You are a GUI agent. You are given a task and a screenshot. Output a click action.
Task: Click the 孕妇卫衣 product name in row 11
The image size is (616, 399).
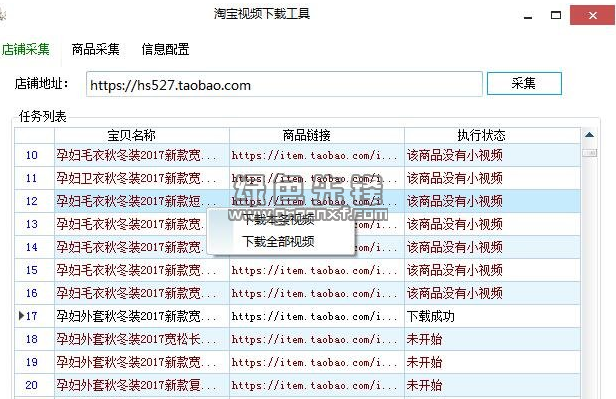point(136,178)
